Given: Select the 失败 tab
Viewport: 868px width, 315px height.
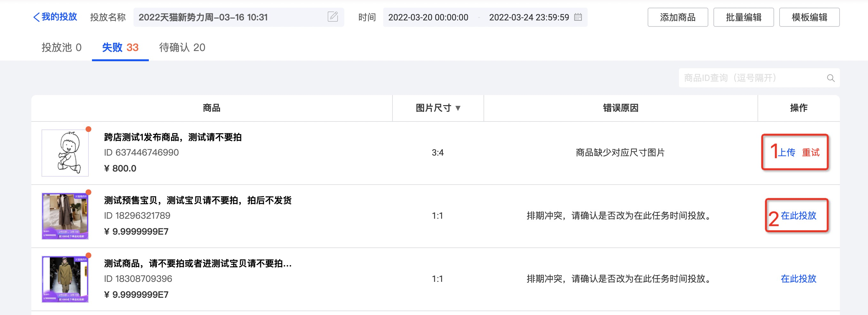Looking at the screenshot, I should point(120,48).
